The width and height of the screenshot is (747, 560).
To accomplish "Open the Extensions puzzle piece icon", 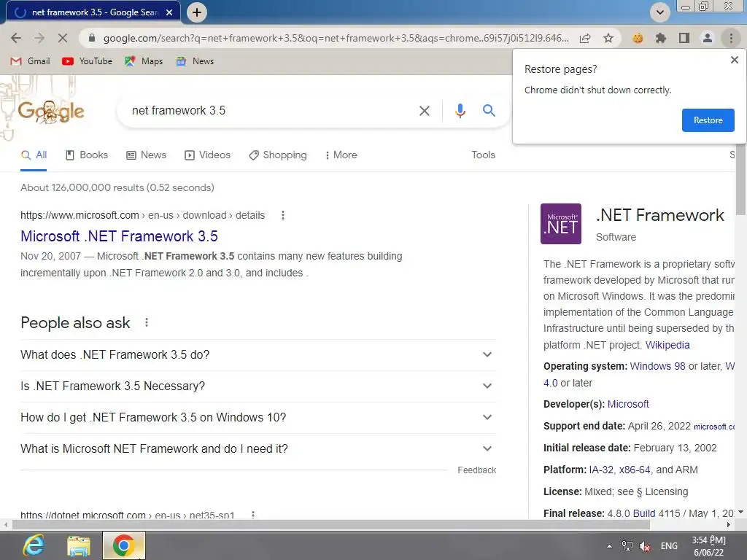I will point(661,38).
